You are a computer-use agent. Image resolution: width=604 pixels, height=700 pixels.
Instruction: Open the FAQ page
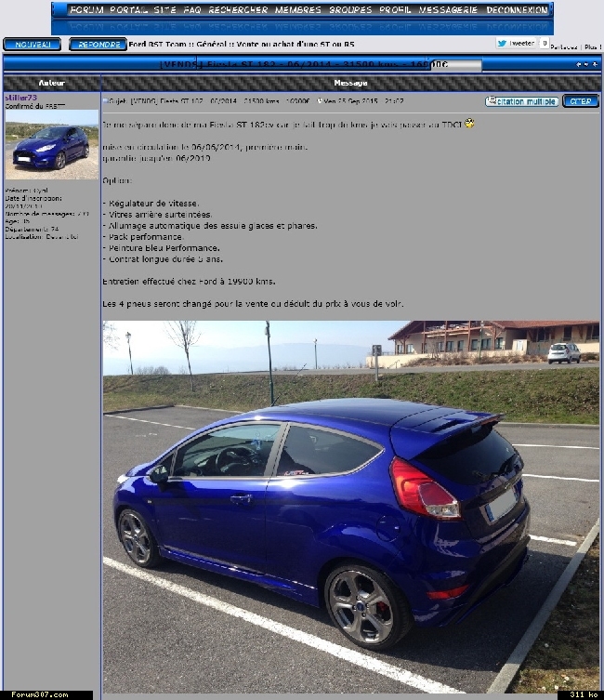[x=192, y=9]
